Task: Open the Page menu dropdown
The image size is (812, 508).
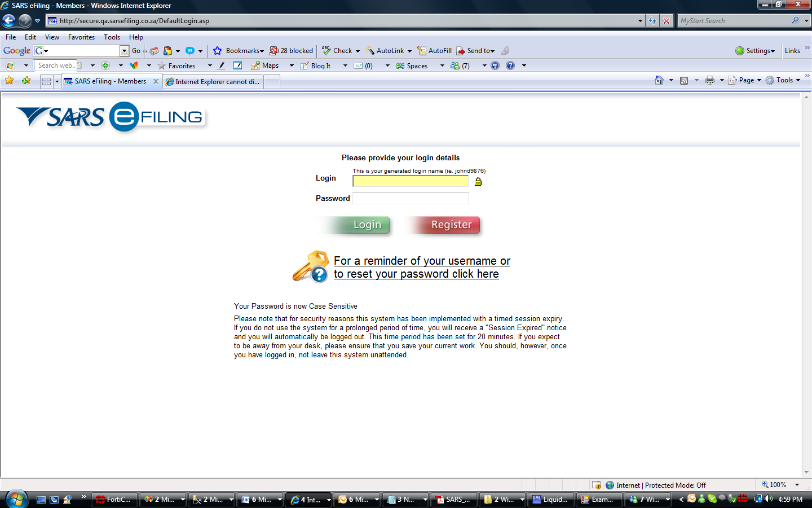Action: tap(759, 80)
